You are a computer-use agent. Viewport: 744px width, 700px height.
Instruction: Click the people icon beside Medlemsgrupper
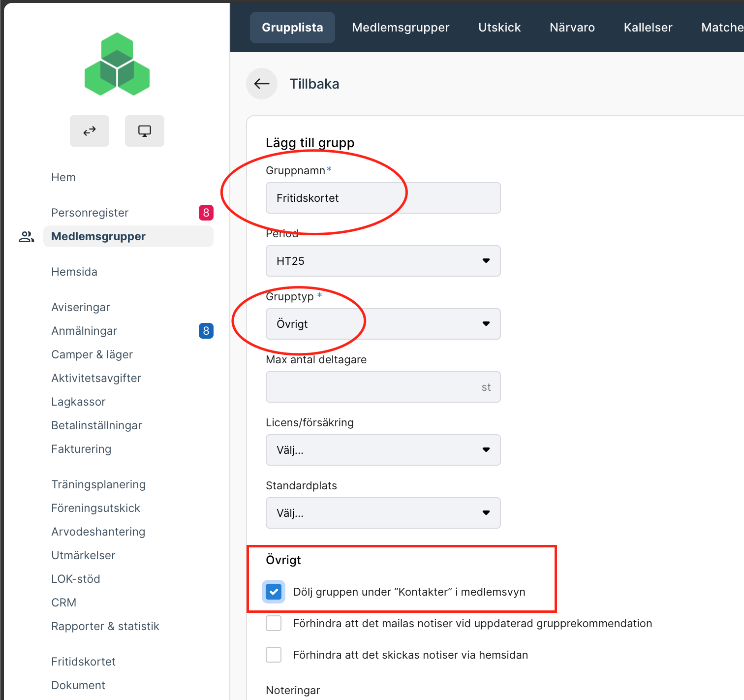(27, 237)
